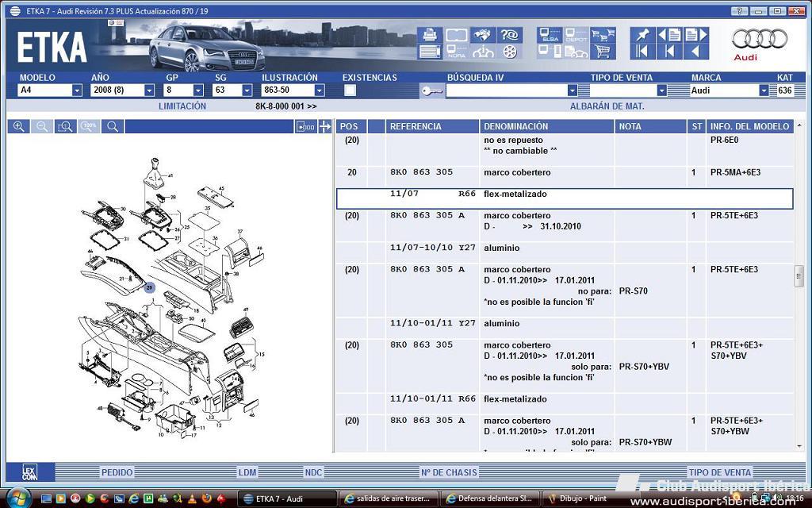
Task: Open the Modelo A4 dropdown
Action: [77, 90]
